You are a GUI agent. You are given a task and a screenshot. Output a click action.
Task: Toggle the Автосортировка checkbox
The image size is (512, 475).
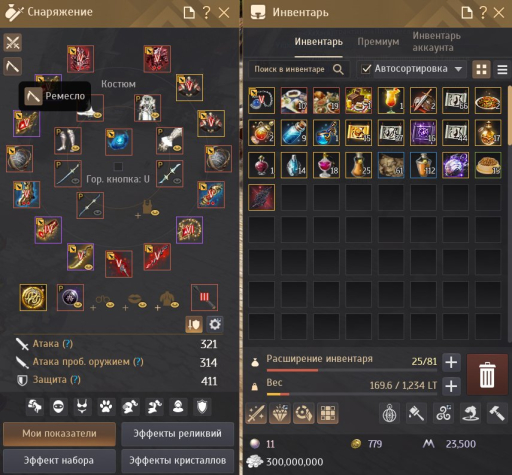click(366, 69)
